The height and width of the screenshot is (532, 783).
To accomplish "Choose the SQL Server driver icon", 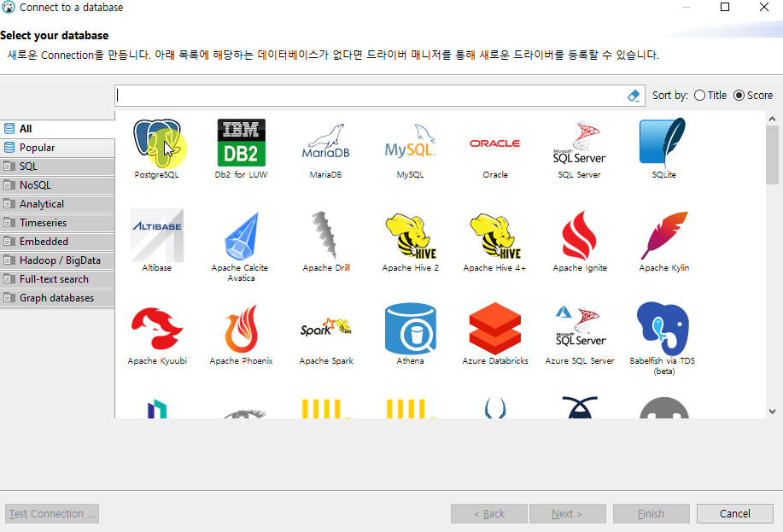I will tap(579, 143).
